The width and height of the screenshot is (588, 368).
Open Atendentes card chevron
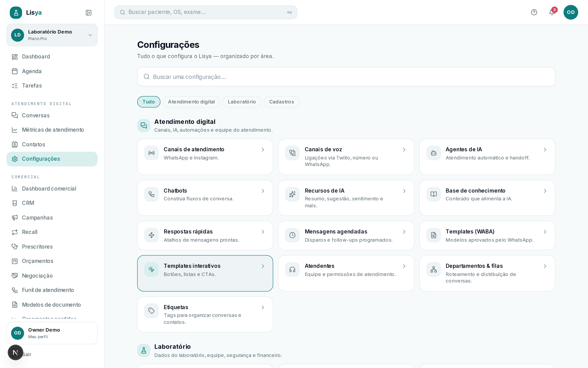[x=404, y=266]
